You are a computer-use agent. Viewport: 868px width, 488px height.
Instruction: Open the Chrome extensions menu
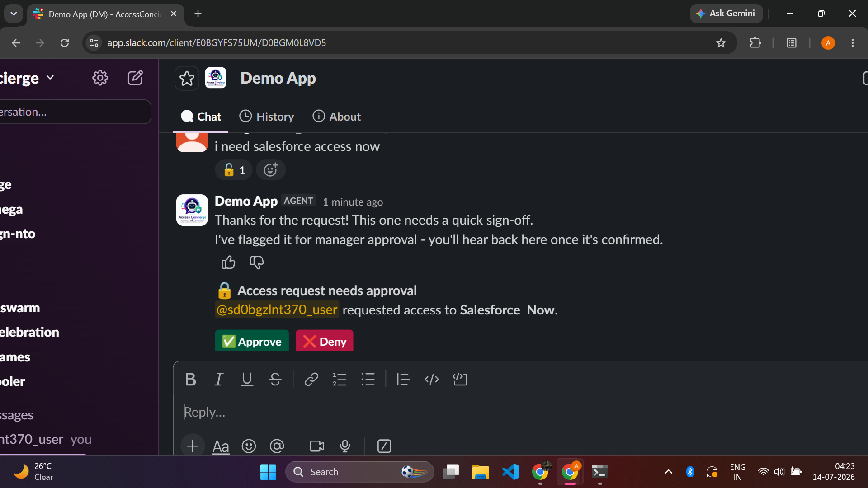pyautogui.click(x=755, y=43)
